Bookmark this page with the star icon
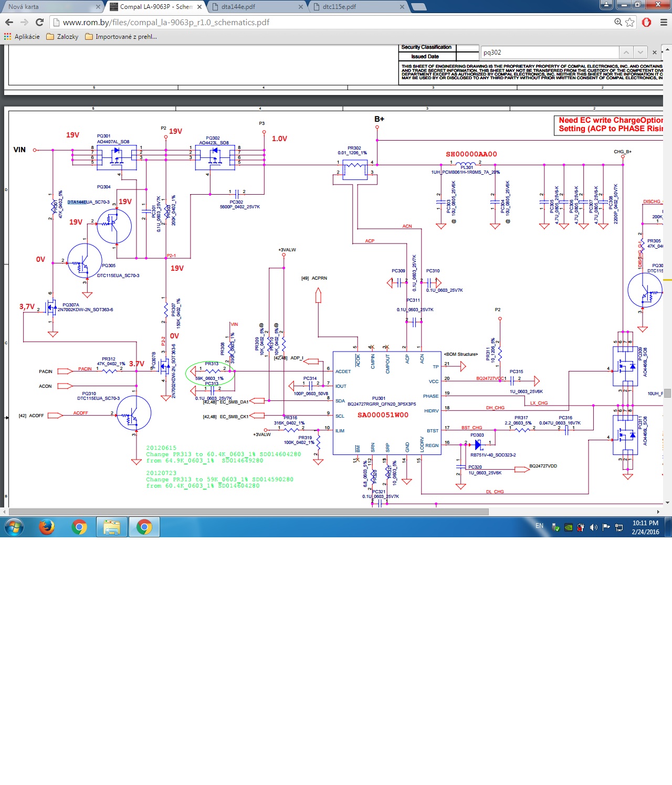Screen dimensions: 672x785 (x=630, y=22)
